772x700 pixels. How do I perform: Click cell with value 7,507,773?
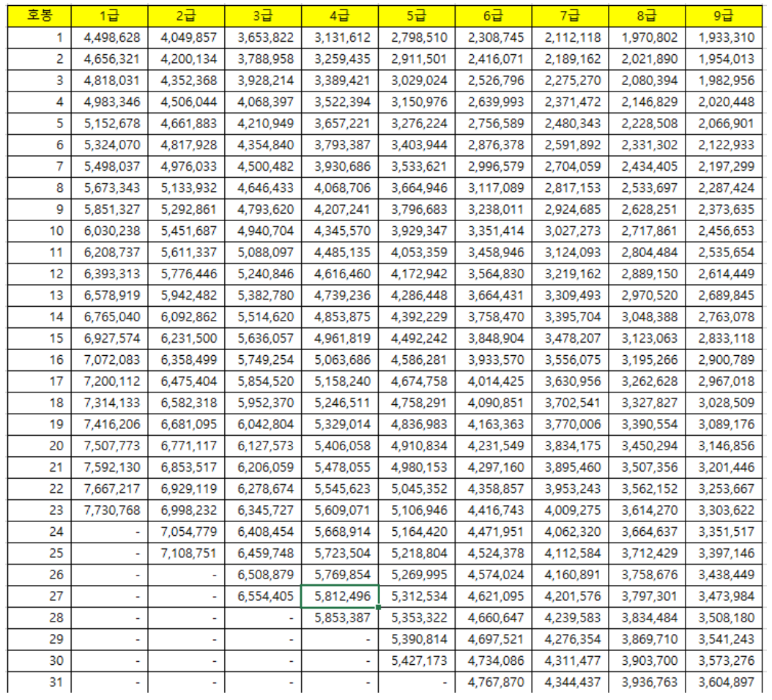click(x=109, y=446)
